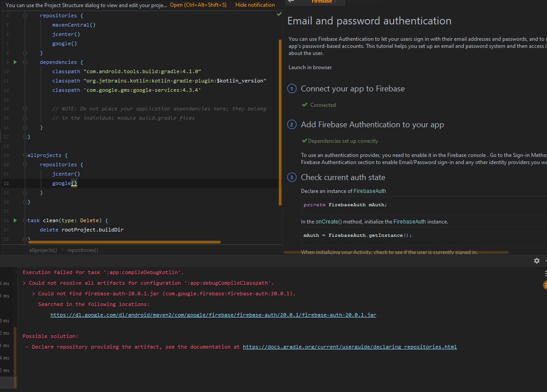Click 'Connected' status text

[x=323, y=105]
